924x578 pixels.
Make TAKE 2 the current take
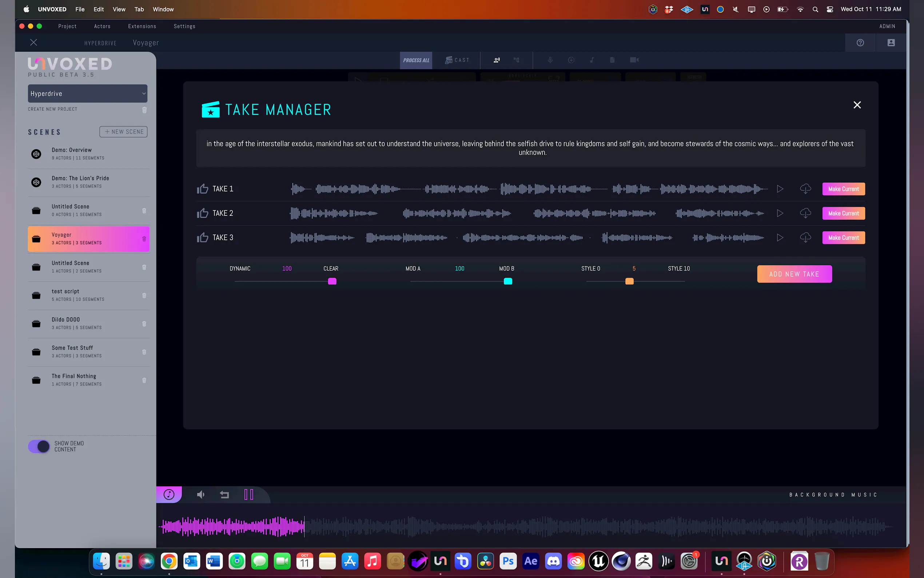(x=843, y=213)
